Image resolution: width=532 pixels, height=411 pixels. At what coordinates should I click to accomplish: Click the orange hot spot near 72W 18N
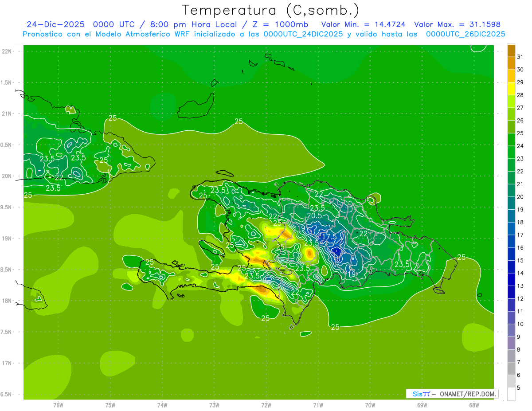(262, 290)
